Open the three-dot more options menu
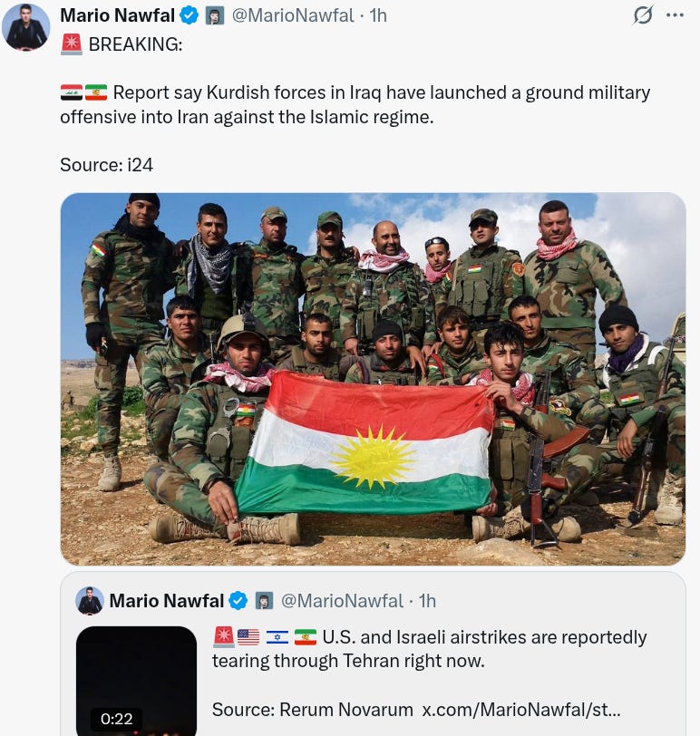700x736 pixels. tap(675, 15)
